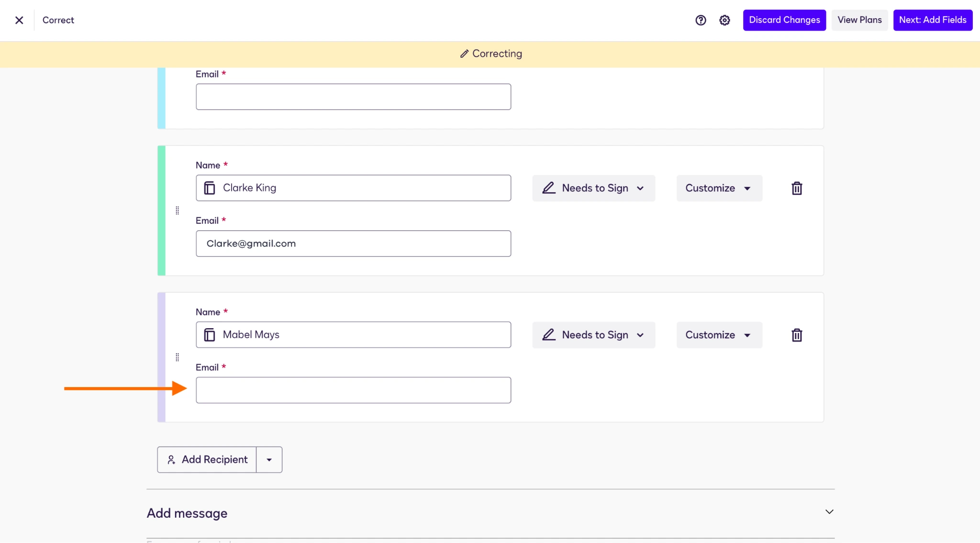Click the Add Recipient button
980x543 pixels.
click(207, 460)
